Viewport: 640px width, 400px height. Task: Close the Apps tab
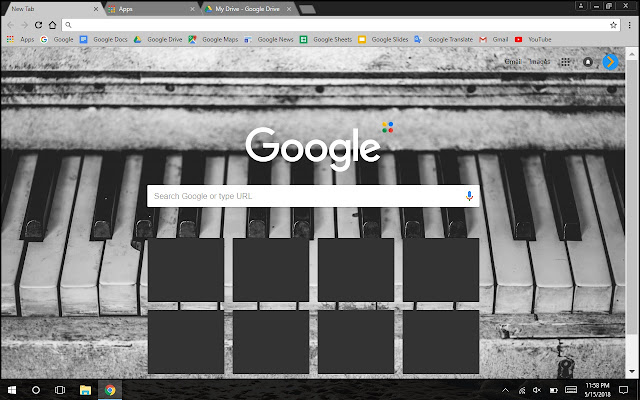point(192,9)
